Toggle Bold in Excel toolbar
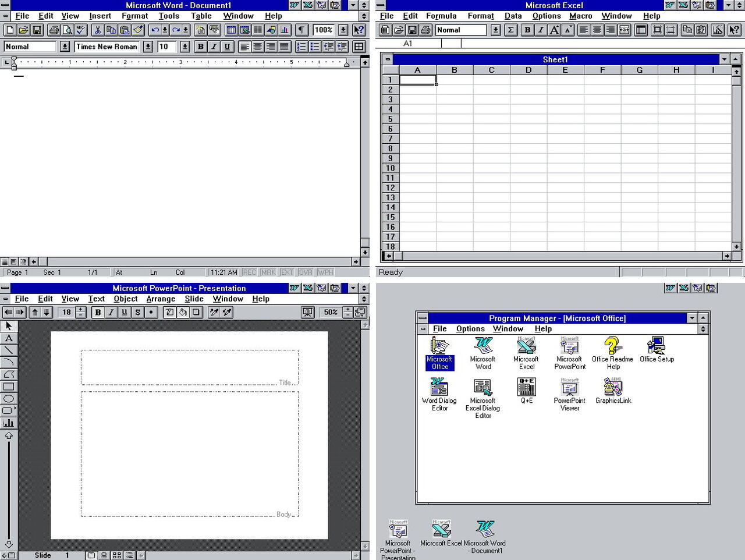Image resolution: width=745 pixels, height=560 pixels. click(528, 30)
